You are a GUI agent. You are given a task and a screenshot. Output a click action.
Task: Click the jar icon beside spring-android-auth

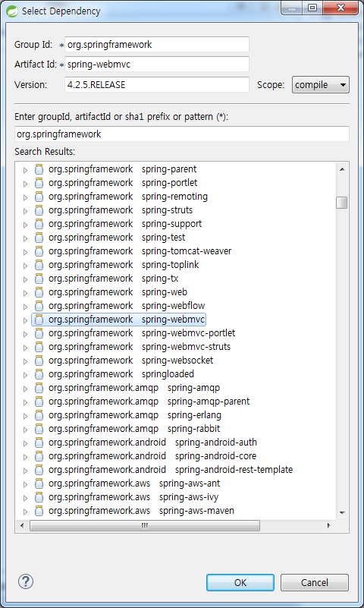(39, 443)
